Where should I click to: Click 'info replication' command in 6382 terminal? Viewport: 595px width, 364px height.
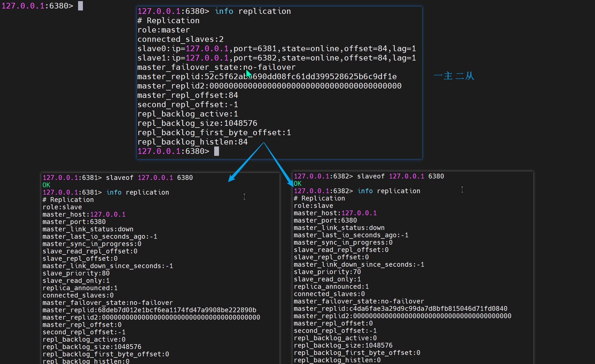389,191
